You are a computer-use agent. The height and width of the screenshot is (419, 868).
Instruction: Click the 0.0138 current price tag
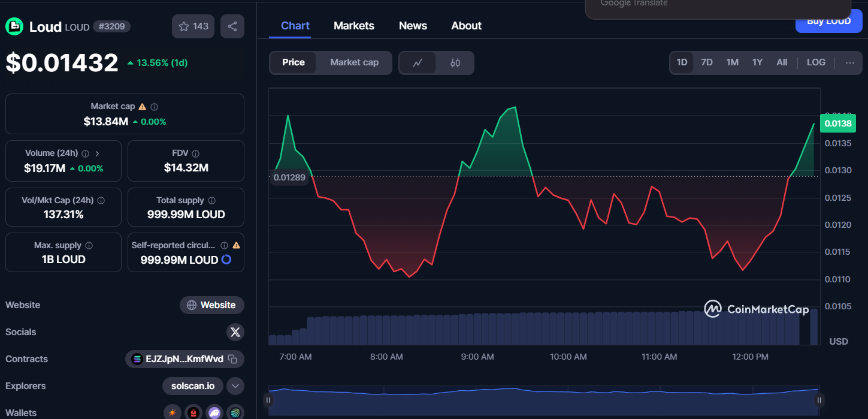click(x=838, y=124)
